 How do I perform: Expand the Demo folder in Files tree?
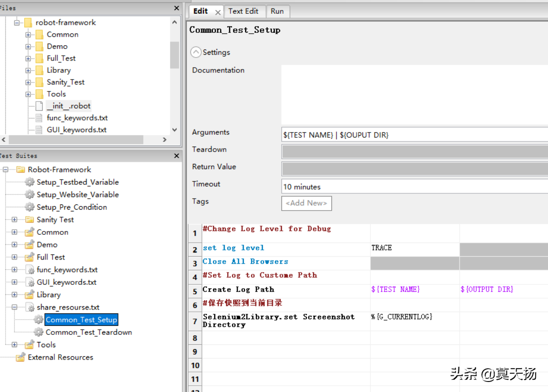coord(28,47)
